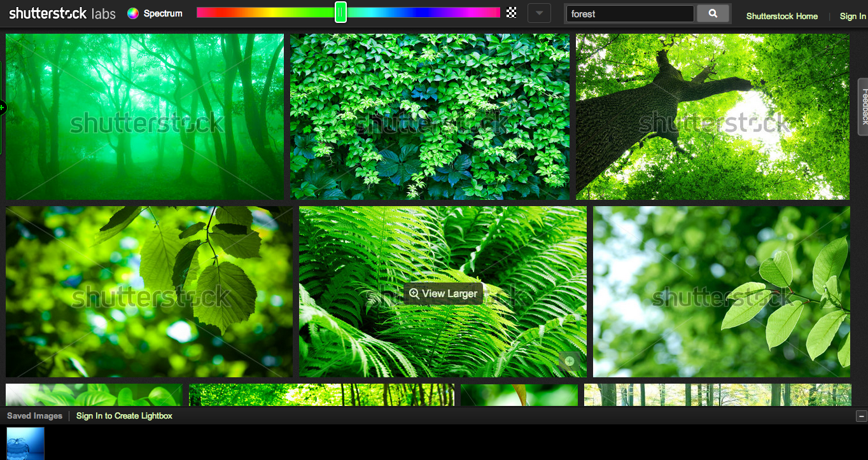The image size is (868, 460).
Task: Click Sign In to Create Lightbox
Action: click(x=124, y=415)
